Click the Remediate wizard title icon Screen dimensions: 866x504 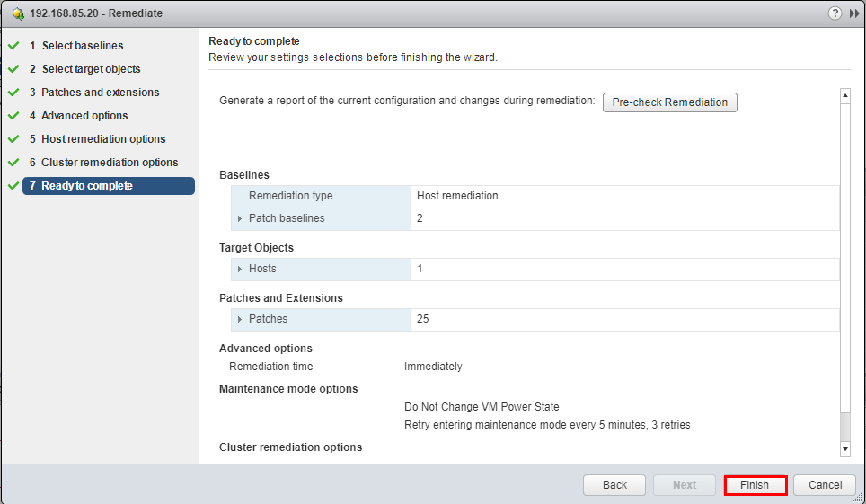[18, 13]
